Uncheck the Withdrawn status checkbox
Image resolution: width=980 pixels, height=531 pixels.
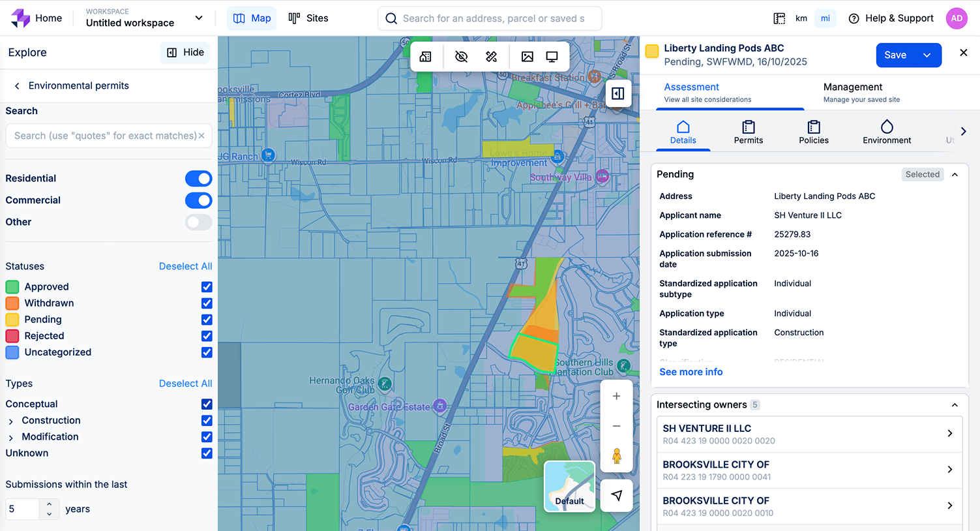tap(207, 303)
